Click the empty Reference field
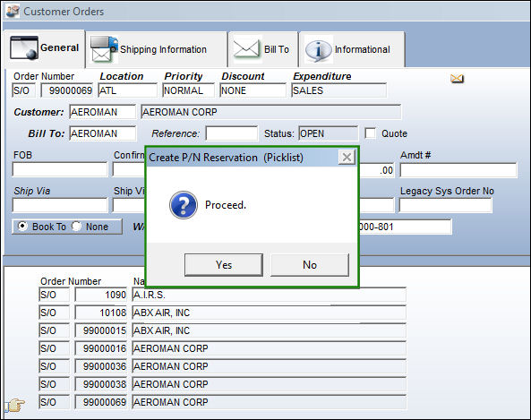 tap(231, 133)
